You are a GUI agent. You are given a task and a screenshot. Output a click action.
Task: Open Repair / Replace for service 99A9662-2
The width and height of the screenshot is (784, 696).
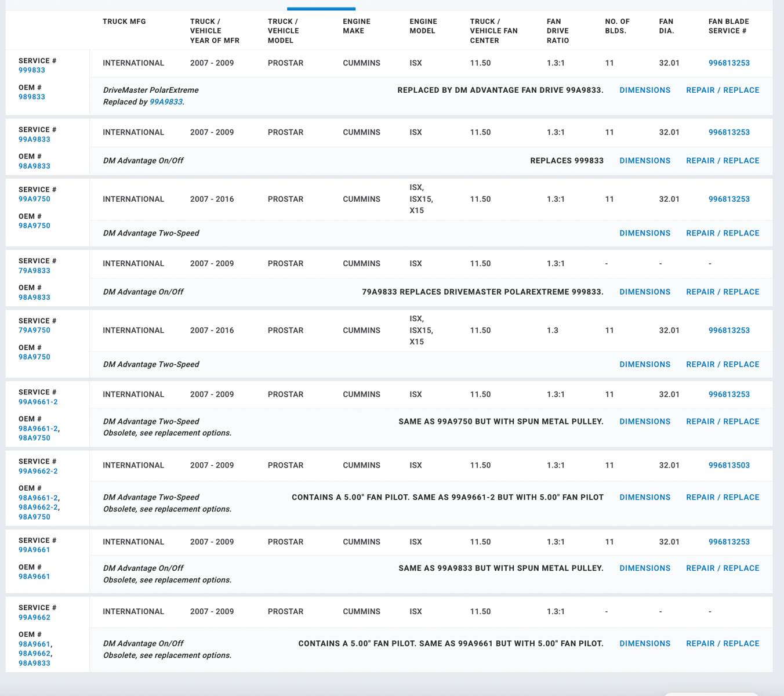(x=723, y=497)
